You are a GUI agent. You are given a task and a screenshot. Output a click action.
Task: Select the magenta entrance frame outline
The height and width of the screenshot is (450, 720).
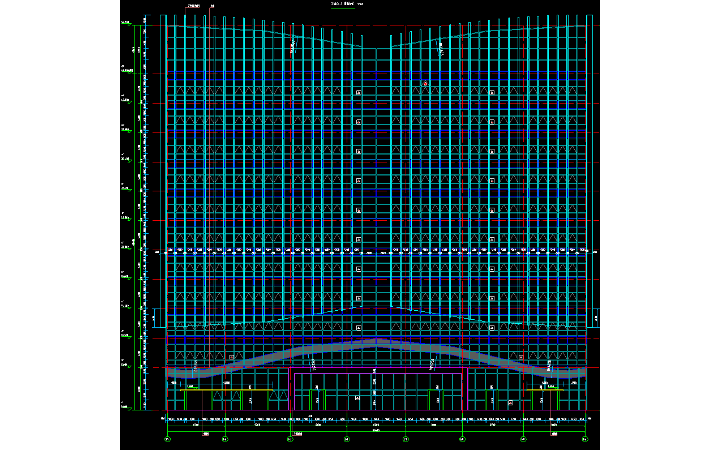(x=378, y=389)
